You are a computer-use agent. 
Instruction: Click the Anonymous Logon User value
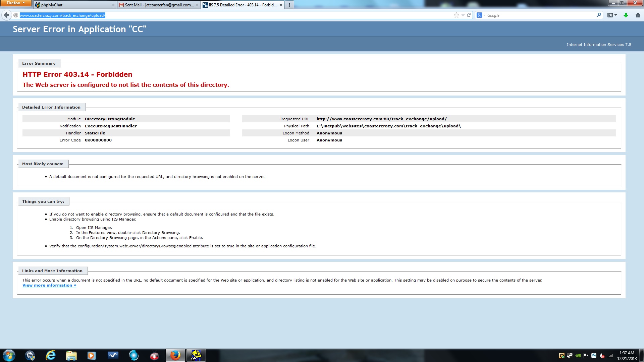[329, 140]
